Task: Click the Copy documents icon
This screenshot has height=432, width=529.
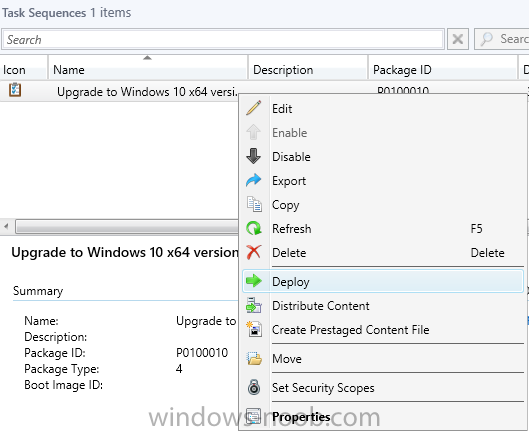Action: [254, 204]
